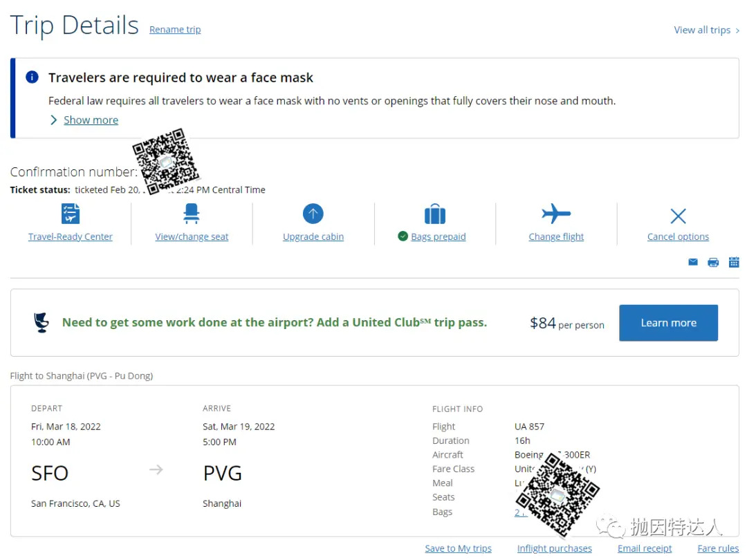The width and height of the screenshot is (747, 560).
Task: Click the United Club trip pass promo text
Action: coord(274,322)
